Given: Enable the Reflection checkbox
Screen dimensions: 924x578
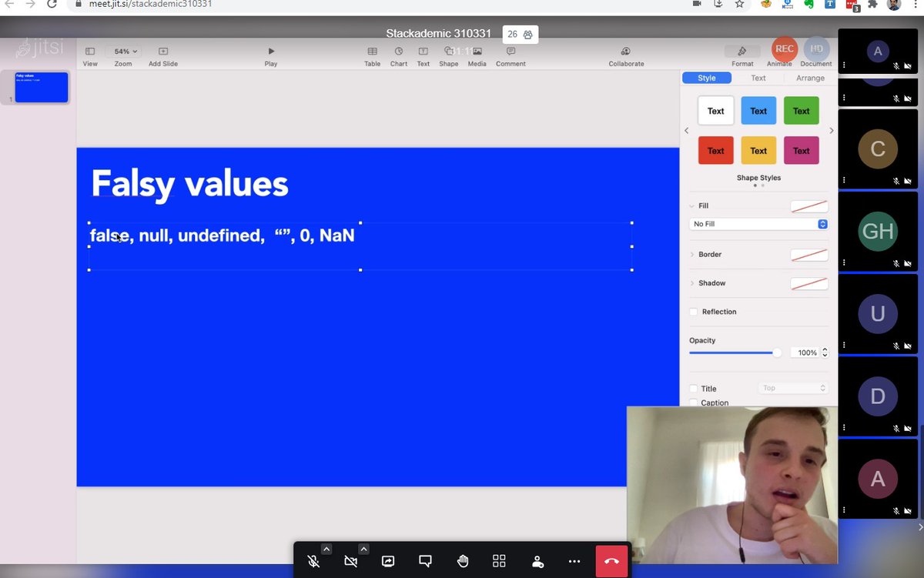Looking at the screenshot, I should pyautogui.click(x=694, y=312).
